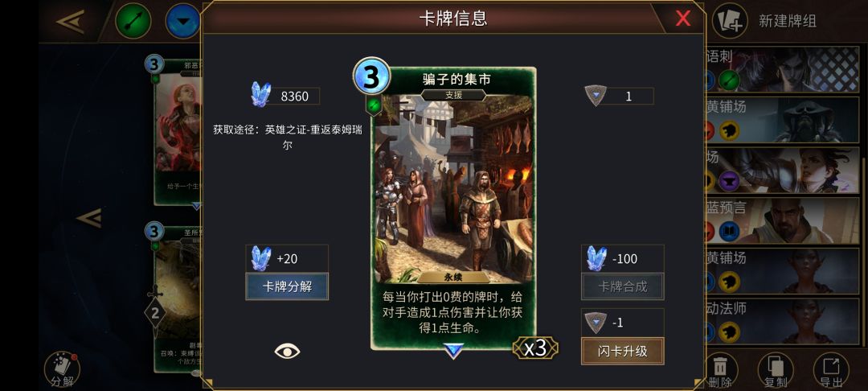
Task: Click the 删除 trash icon
Action: point(720,370)
